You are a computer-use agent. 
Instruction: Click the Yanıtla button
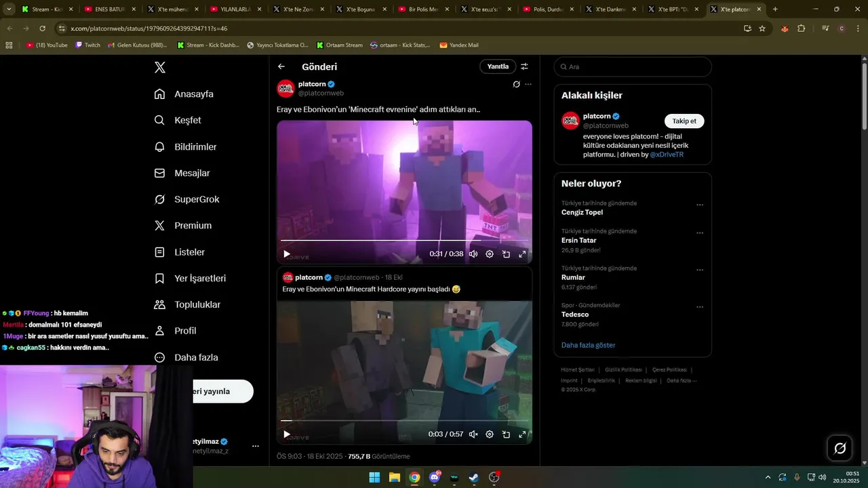pos(498,66)
